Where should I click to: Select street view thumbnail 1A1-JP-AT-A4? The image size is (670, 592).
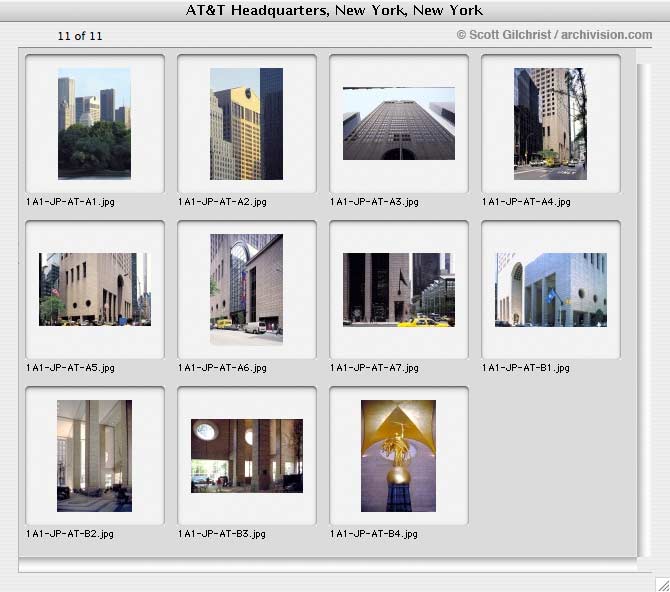(550, 124)
